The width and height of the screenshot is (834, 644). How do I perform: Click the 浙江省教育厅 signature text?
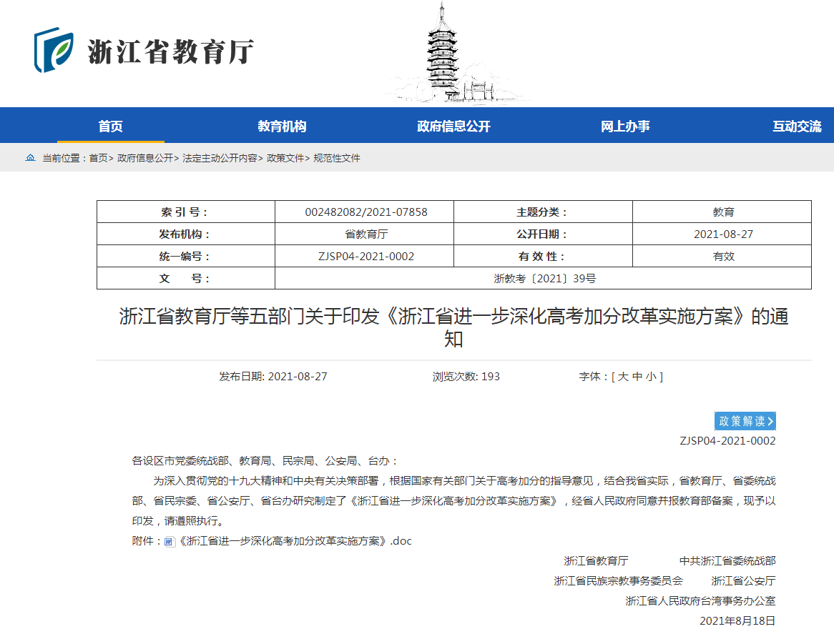pyautogui.click(x=596, y=560)
